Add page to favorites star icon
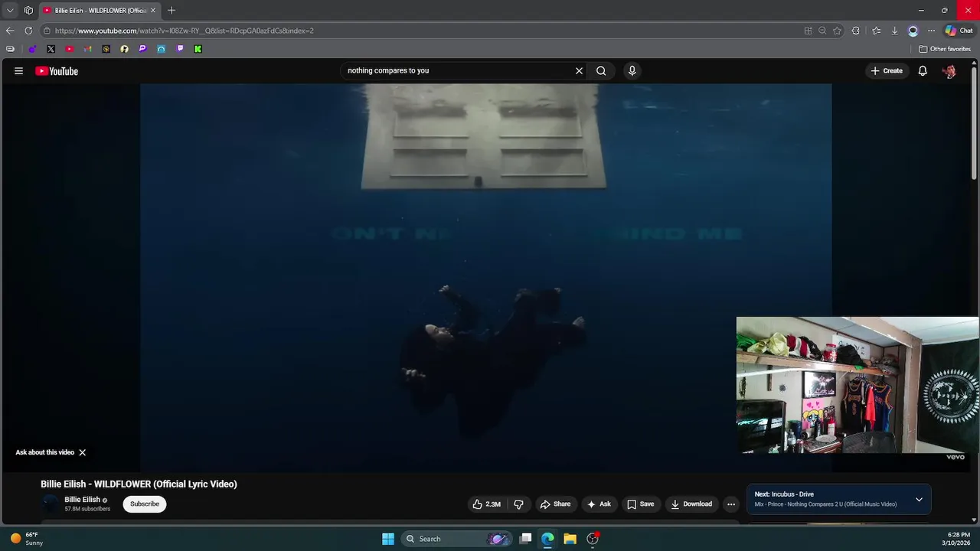This screenshot has height=551, width=980. [837, 31]
